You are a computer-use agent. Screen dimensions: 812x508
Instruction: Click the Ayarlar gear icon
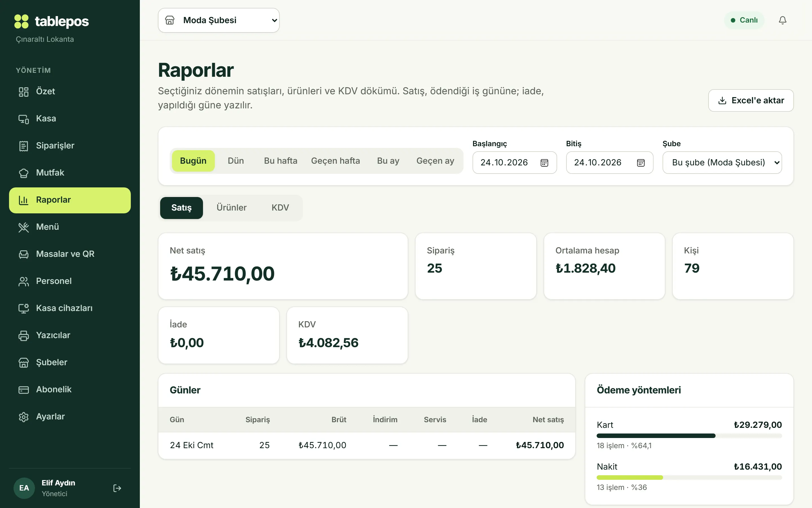23,417
